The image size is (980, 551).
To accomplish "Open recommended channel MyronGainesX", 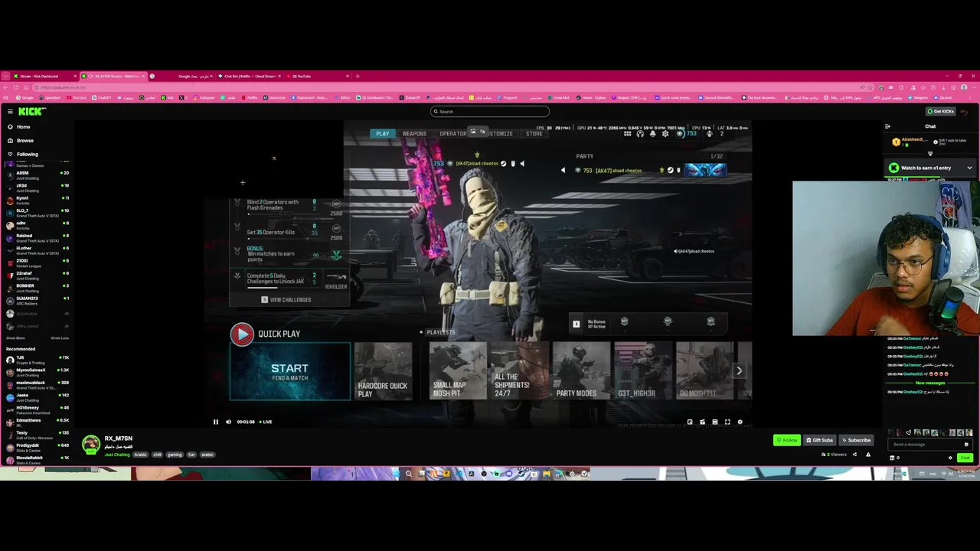I will click(x=38, y=372).
